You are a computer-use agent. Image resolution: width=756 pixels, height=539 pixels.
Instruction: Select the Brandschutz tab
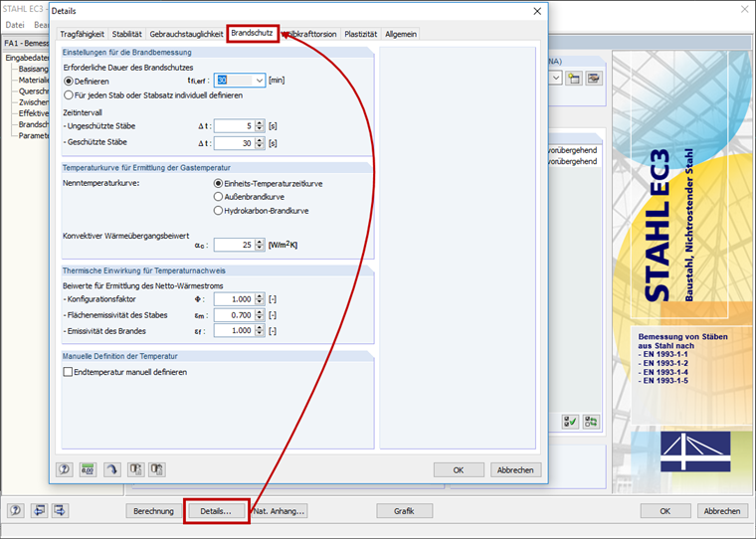(252, 33)
